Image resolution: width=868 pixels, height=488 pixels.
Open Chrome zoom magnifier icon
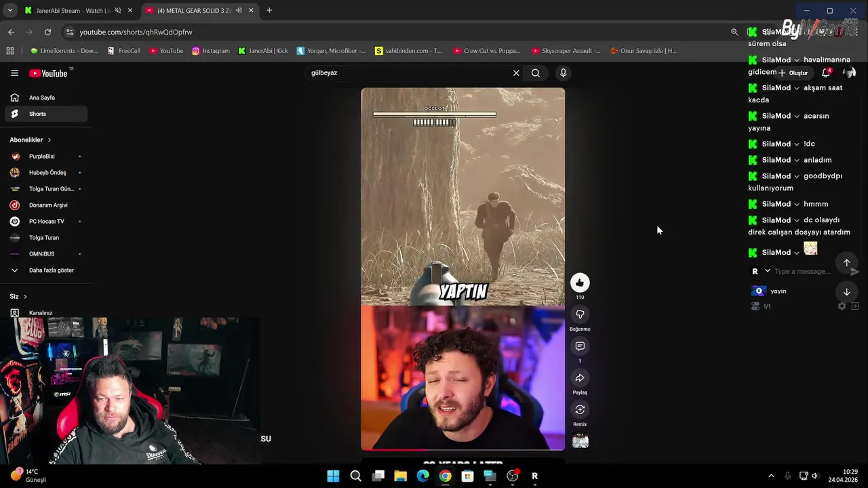734,32
